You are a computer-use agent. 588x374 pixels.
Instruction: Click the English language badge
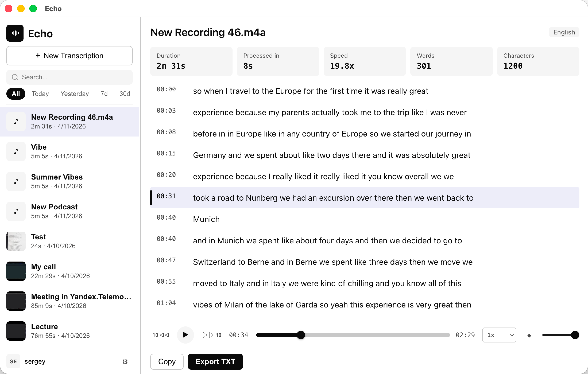[564, 32]
